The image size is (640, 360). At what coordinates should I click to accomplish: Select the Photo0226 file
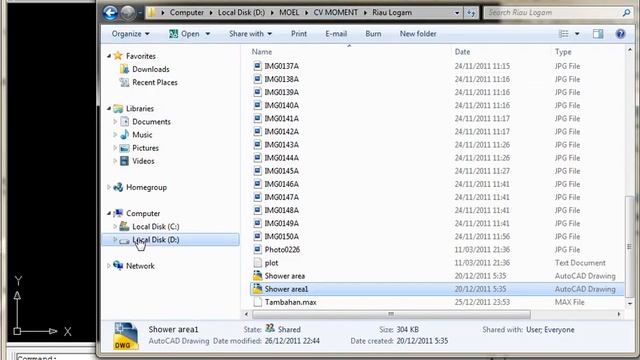282,249
